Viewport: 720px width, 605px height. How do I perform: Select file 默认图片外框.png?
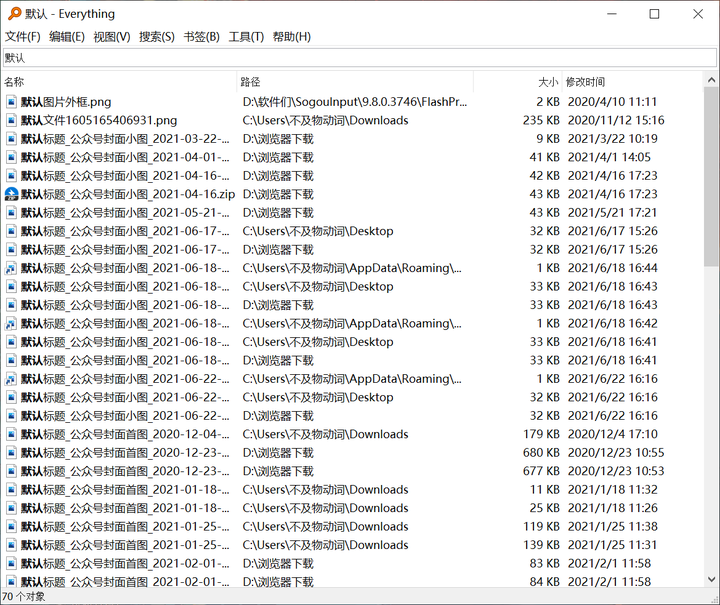pyautogui.click(x=66, y=102)
